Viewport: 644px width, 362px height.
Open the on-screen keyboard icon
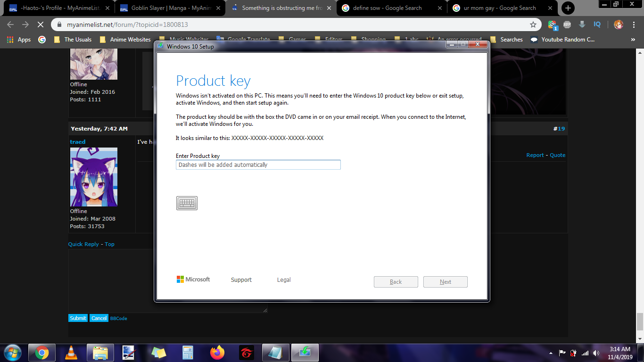(x=187, y=203)
